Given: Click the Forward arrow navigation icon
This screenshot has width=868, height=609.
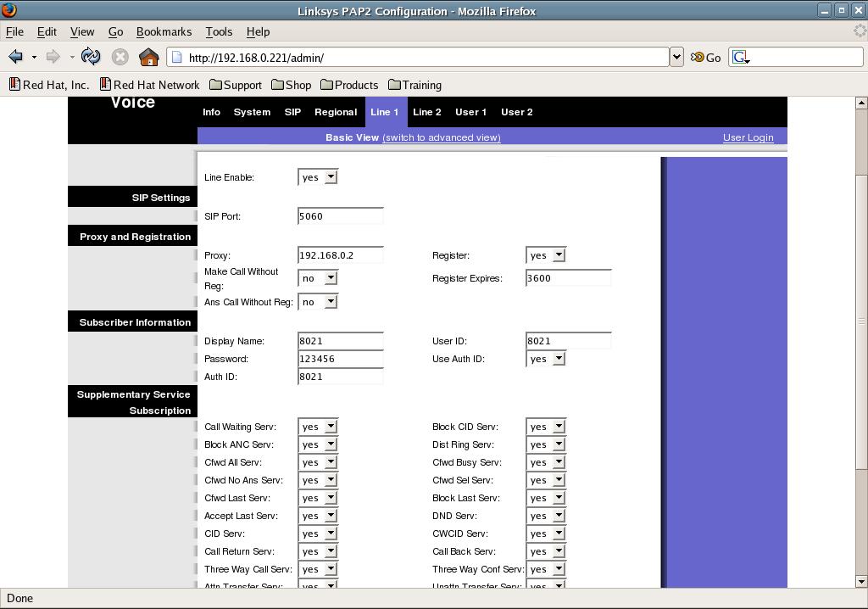Looking at the screenshot, I should 53,57.
